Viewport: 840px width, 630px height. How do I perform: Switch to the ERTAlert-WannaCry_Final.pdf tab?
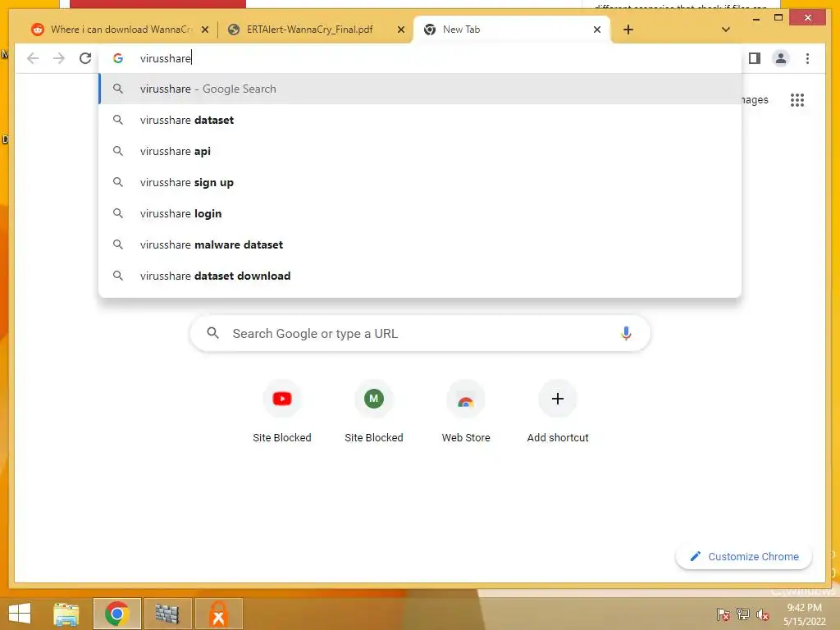point(315,30)
